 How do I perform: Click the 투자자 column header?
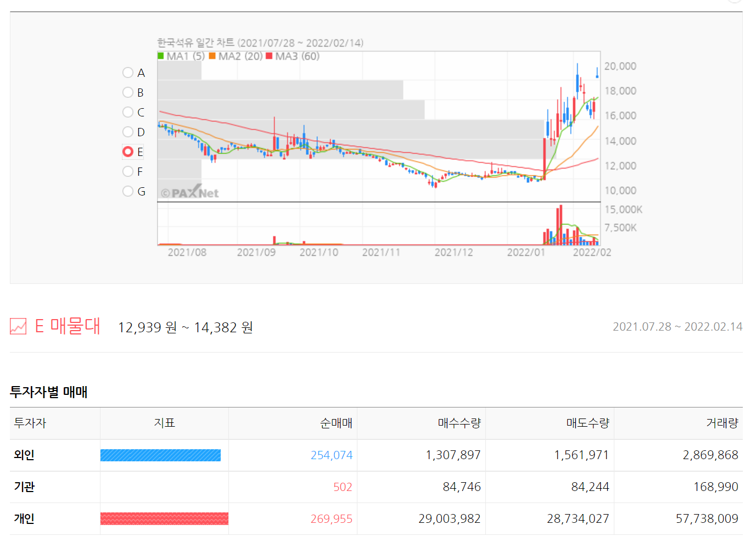pyautogui.click(x=30, y=423)
